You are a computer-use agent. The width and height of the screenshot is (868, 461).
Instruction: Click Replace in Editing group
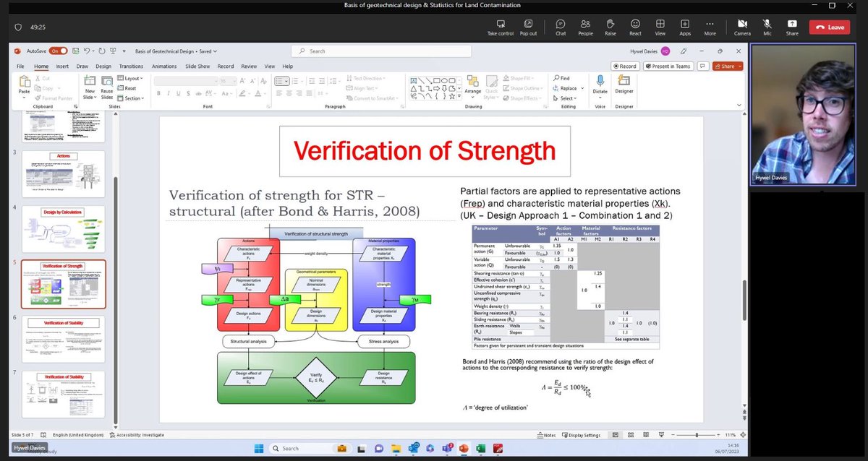567,88
